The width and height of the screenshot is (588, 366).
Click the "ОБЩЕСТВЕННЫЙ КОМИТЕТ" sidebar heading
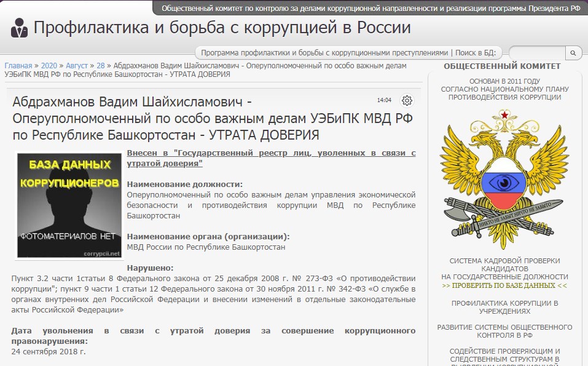502,66
